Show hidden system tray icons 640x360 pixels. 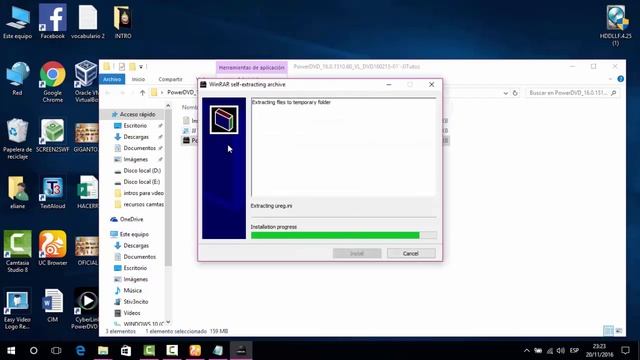527,351
